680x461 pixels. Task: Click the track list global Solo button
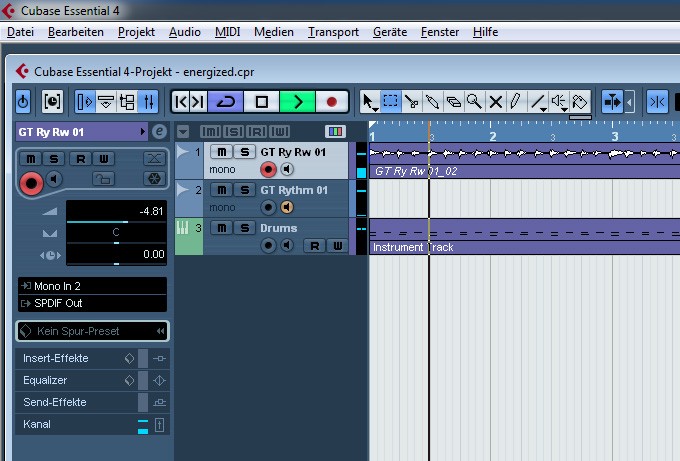(234, 131)
